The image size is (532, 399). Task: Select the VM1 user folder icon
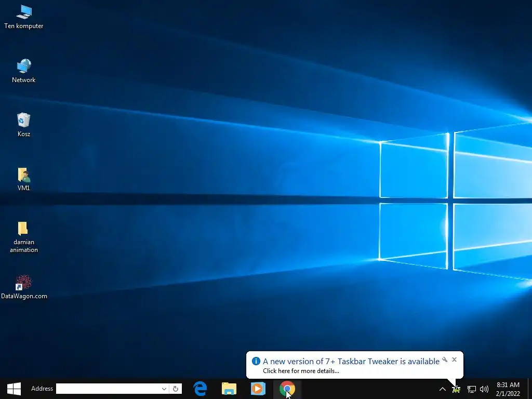(x=24, y=179)
